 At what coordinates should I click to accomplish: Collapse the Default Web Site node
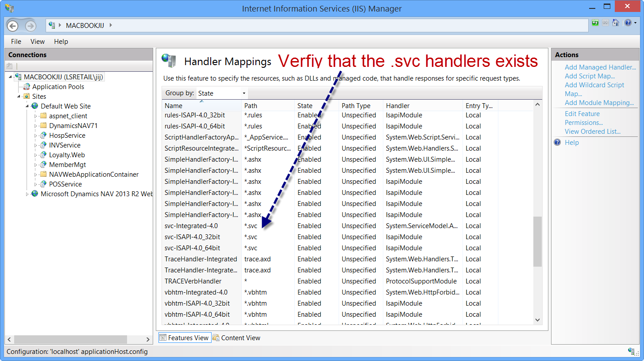[x=27, y=107]
